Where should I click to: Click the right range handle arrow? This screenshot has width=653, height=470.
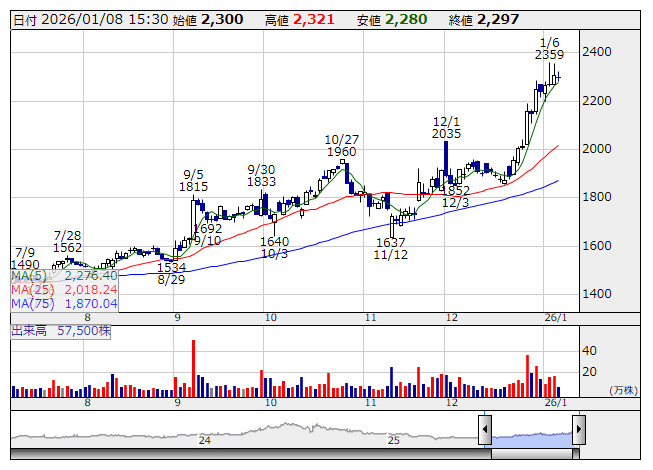point(579,430)
